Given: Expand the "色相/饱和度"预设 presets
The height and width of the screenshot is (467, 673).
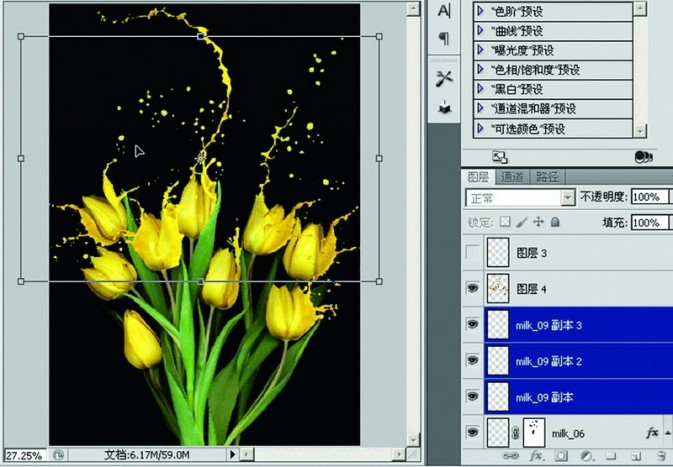Looking at the screenshot, I should coord(481,70).
